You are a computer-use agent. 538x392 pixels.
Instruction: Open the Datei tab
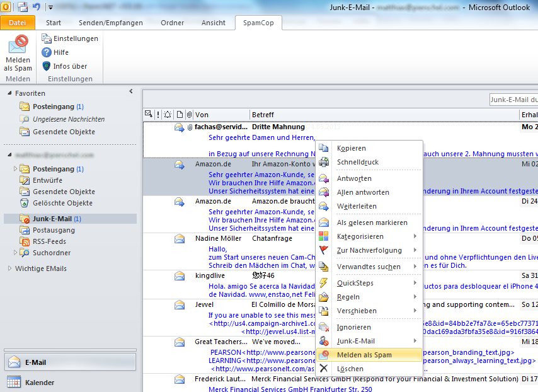18,23
